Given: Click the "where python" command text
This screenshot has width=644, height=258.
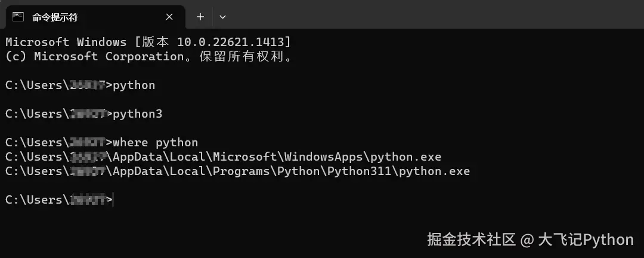Looking at the screenshot, I should (x=155, y=142).
